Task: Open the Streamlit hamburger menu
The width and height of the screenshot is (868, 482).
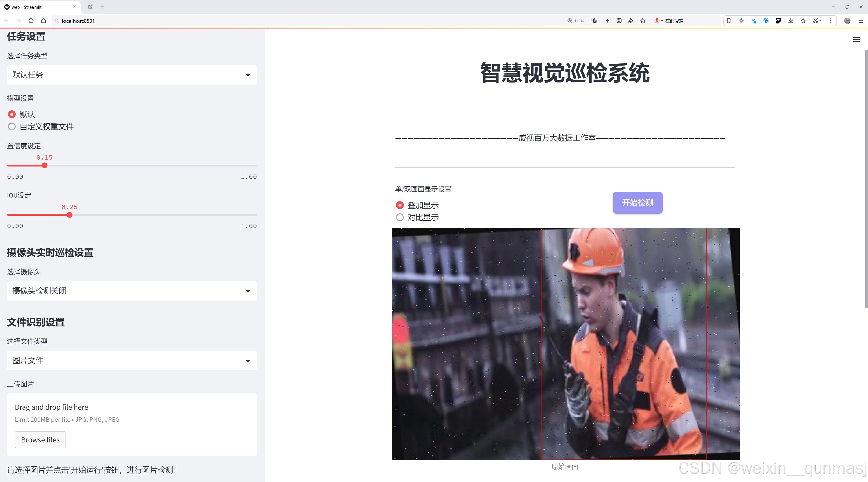Action: pyautogui.click(x=856, y=40)
